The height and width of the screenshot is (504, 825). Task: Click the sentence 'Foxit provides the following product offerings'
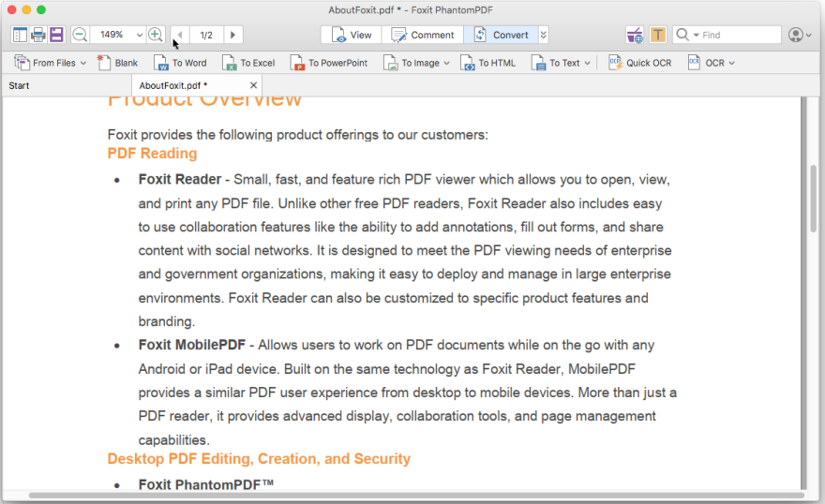tap(298, 135)
